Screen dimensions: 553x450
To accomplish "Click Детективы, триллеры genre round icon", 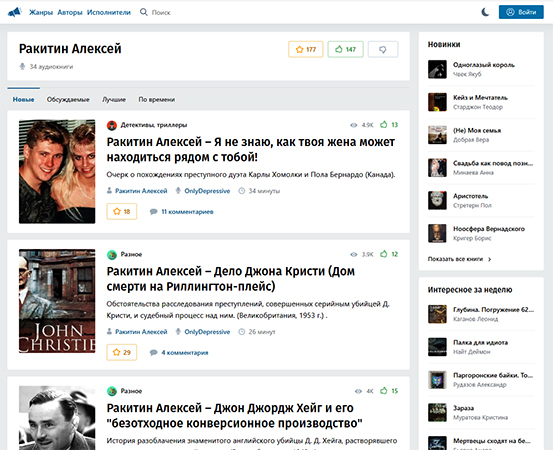I will 112,125.
